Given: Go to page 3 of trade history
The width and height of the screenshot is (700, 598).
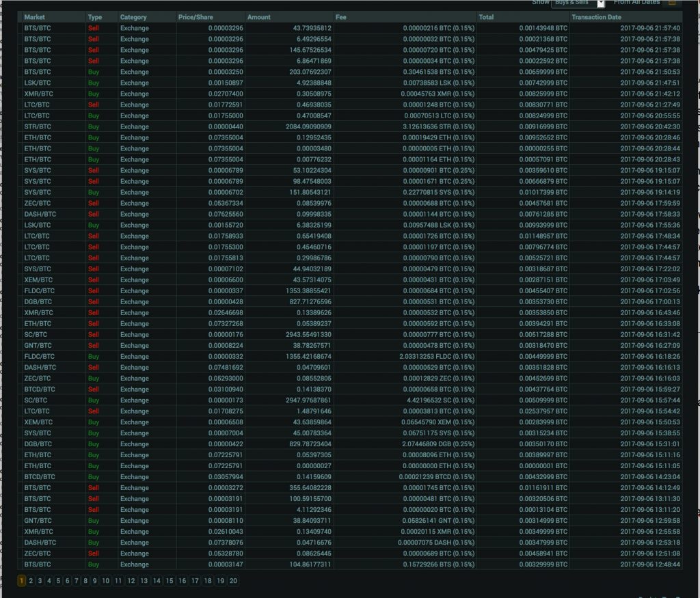Looking at the screenshot, I should 40,581.
